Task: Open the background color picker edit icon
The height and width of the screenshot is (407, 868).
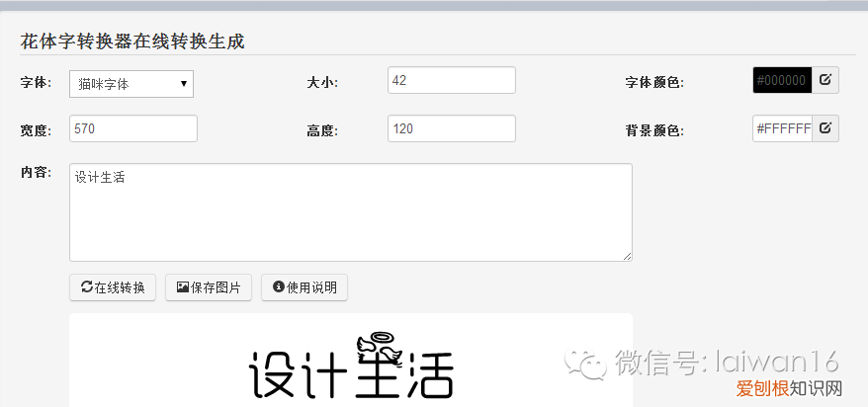Action: 825,128
